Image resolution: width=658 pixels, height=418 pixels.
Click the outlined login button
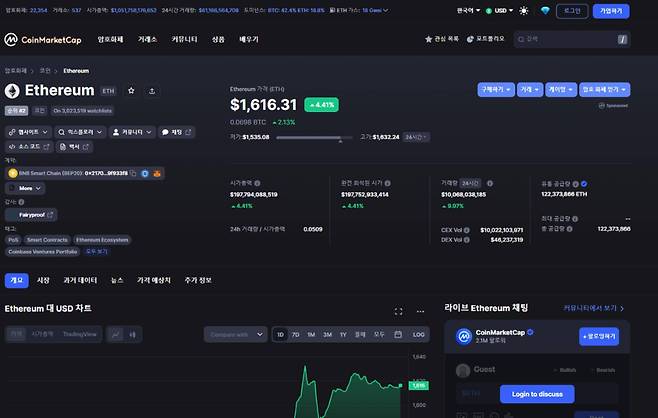click(572, 11)
